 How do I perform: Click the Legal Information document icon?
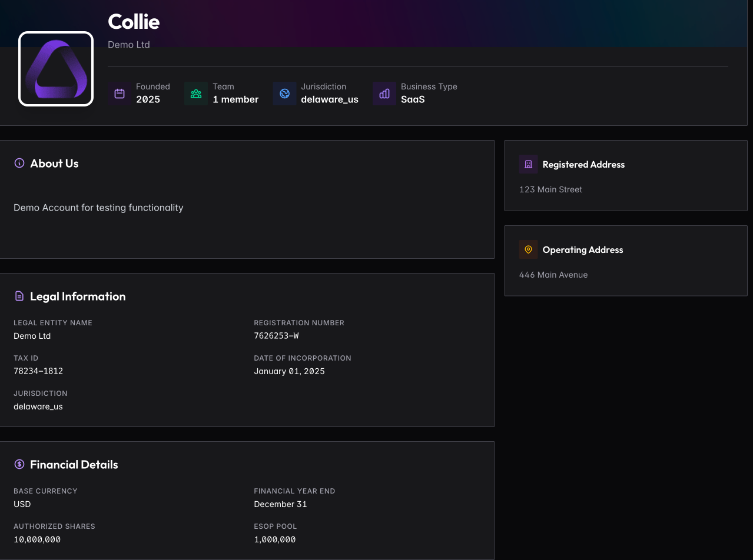[18, 296]
